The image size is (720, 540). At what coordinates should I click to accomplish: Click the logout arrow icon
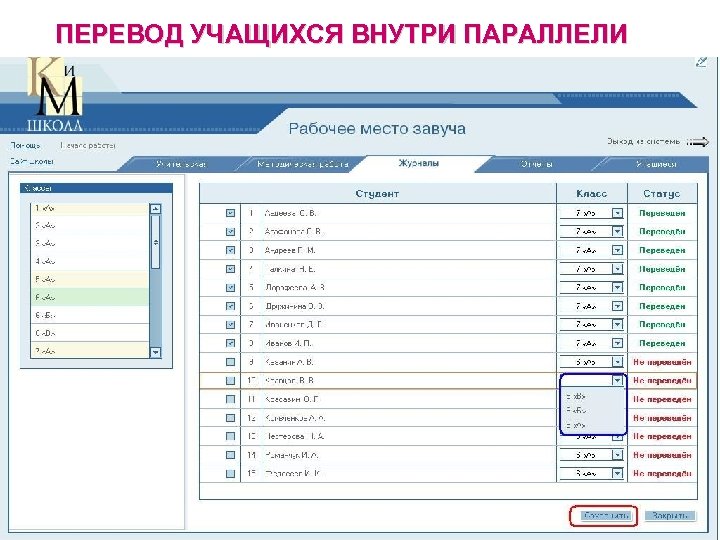click(698, 142)
